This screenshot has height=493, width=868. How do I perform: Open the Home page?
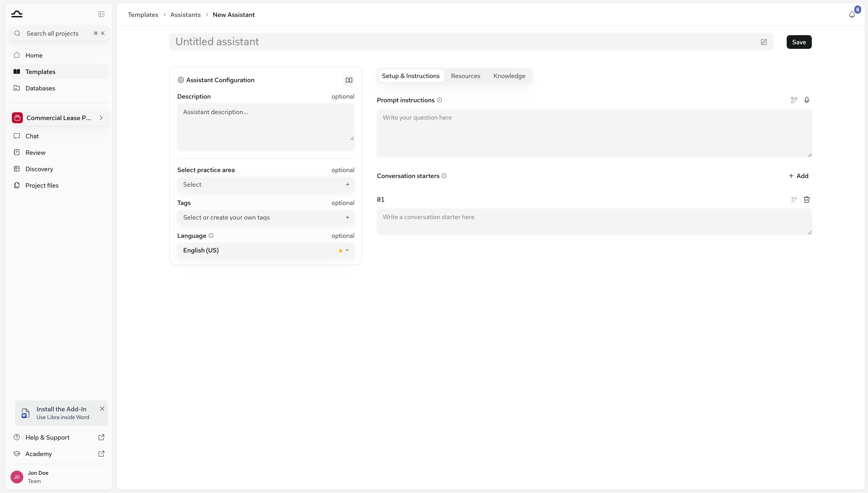click(59, 55)
